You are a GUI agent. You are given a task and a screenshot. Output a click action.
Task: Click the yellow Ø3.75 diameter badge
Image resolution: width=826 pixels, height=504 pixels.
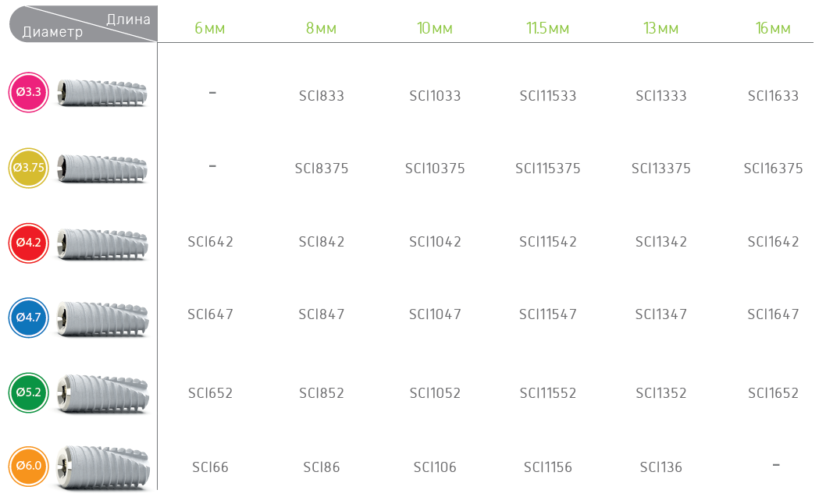28,167
